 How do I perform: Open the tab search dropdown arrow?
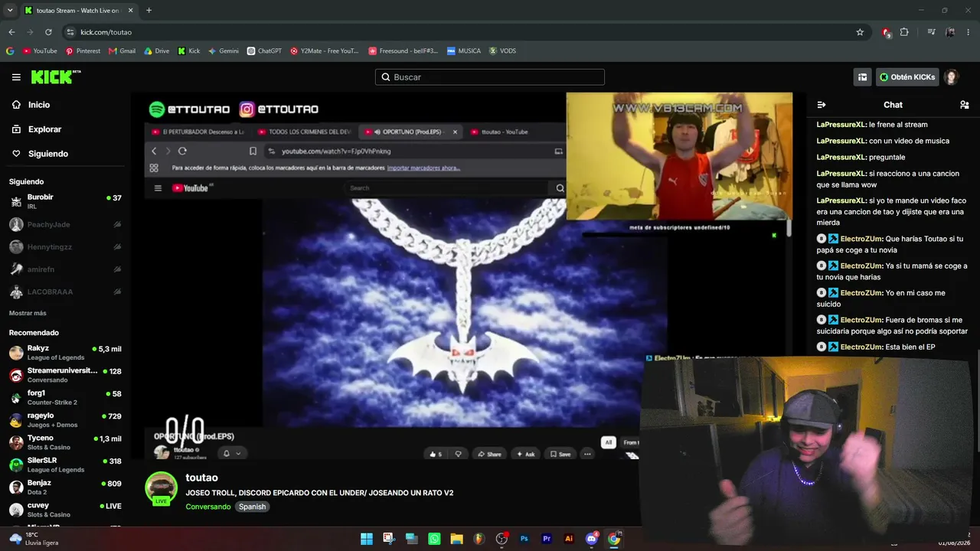tap(10, 11)
